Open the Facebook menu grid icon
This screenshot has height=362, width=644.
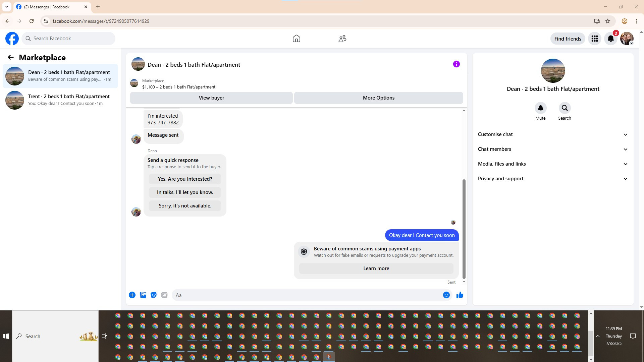pyautogui.click(x=594, y=39)
